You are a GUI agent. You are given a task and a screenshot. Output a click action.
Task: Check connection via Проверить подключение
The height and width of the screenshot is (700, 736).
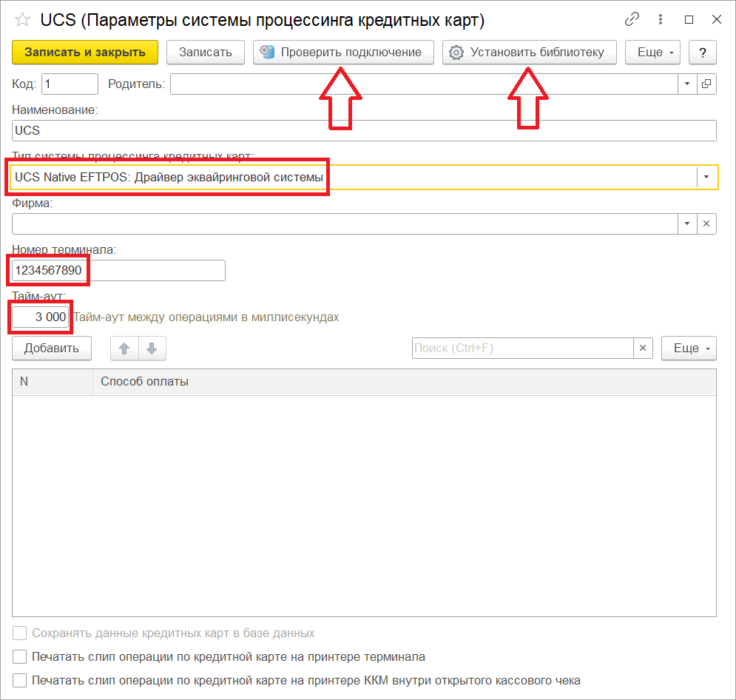click(344, 52)
